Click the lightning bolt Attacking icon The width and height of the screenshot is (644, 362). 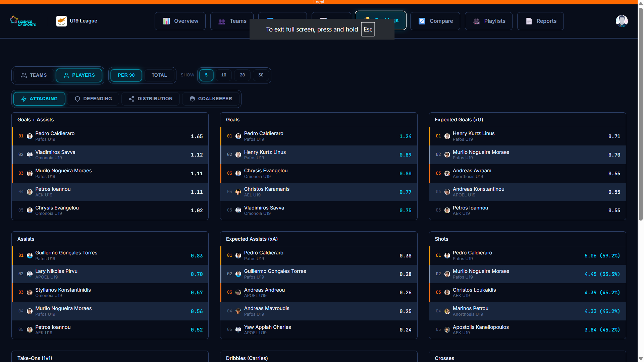[x=24, y=99]
